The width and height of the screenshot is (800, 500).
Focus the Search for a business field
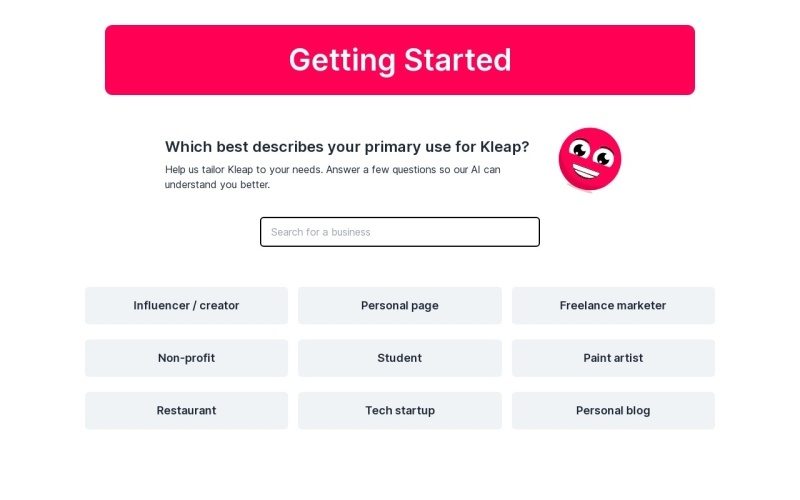coord(399,232)
